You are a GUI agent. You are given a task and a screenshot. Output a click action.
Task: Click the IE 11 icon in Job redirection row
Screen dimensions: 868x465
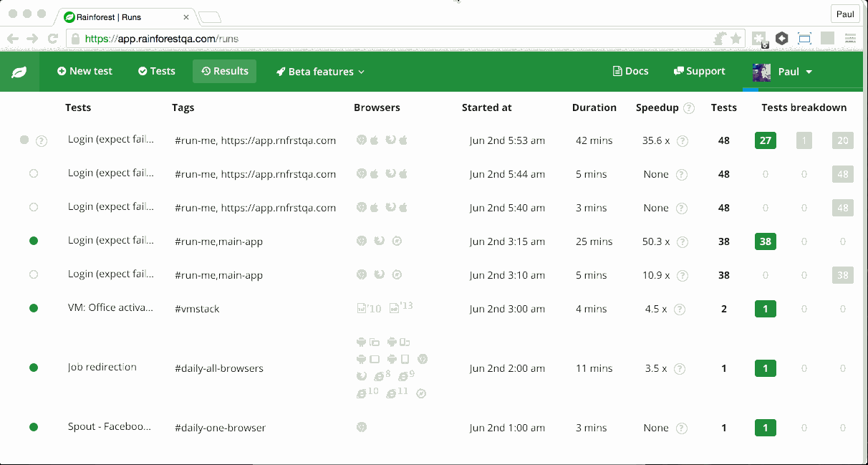pos(397,393)
